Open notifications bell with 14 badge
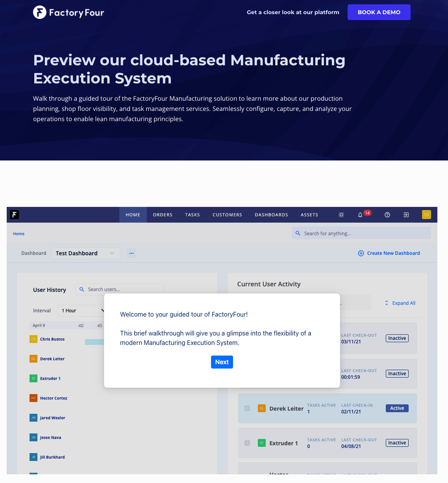Image resolution: width=448 pixels, height=483 pixels. coord(360,215)
